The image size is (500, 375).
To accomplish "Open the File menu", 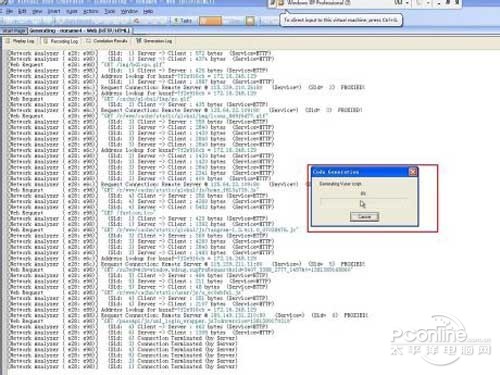I will click(x=9, y=11).
